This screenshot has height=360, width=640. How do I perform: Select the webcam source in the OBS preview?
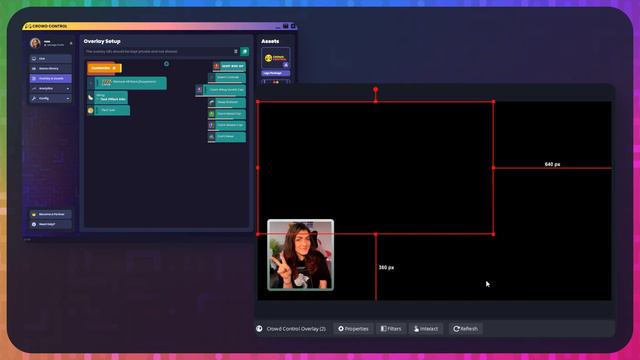pyautogui.click(x=300, y=255)
